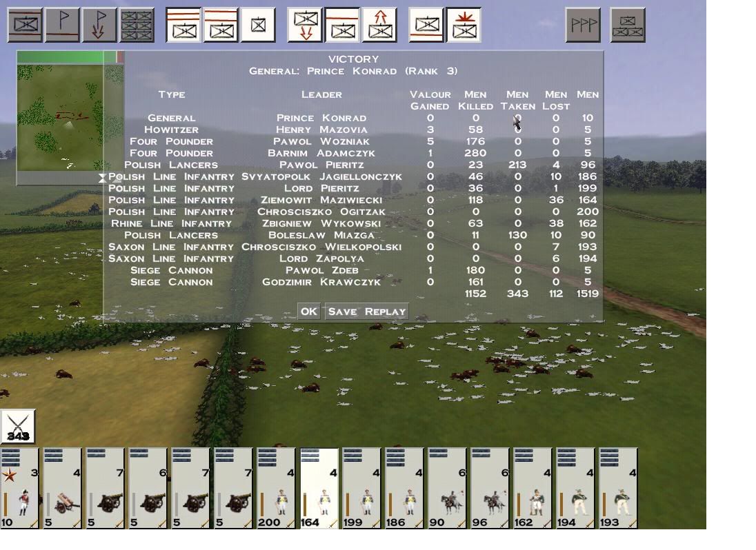756x550 pixels.
Task: Select the Saxon unit card with 194 men
Action: [x=575, y=489]
